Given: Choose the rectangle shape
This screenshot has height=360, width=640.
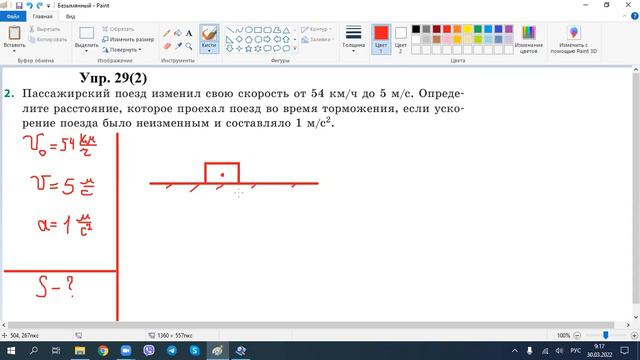Looking at the screenshot, I should [258, 30].
